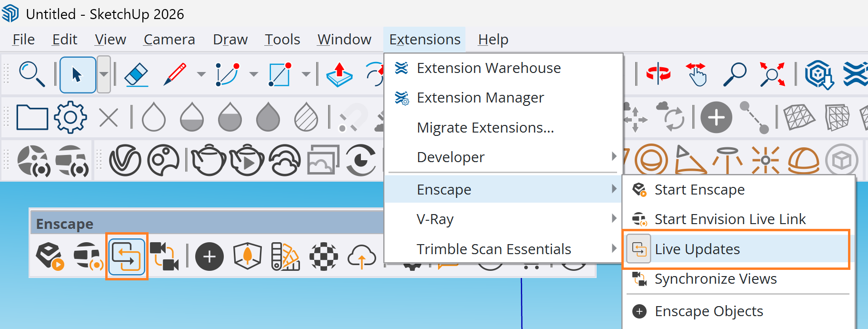
Task: Toggle Synchronize Views in the submenu
Action: pos(739,279)
